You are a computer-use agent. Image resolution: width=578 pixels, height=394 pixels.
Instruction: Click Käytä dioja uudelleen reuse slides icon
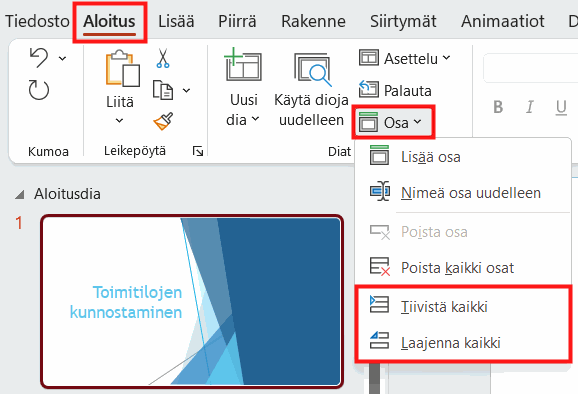click(312, 70)
